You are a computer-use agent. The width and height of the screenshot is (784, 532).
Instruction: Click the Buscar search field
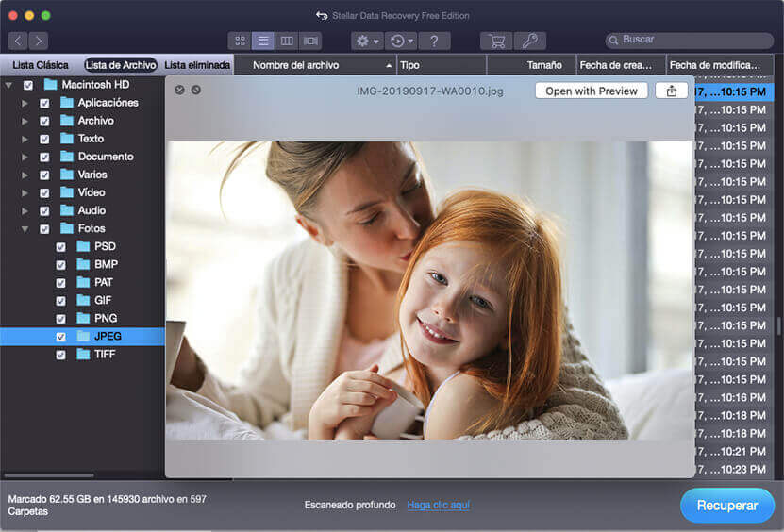point(693,41)
